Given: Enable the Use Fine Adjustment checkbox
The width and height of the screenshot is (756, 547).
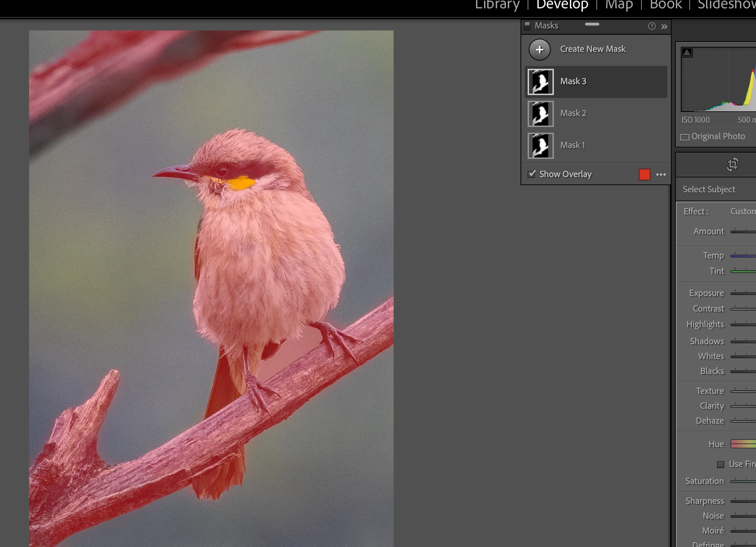Looking at the screenshot, I should 720,465.
